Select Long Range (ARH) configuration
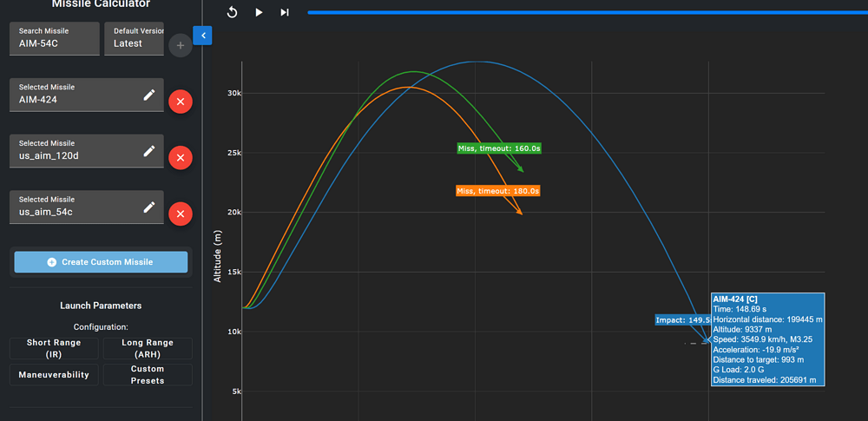Viewport: 868px width, 421px height. point(148,348)
